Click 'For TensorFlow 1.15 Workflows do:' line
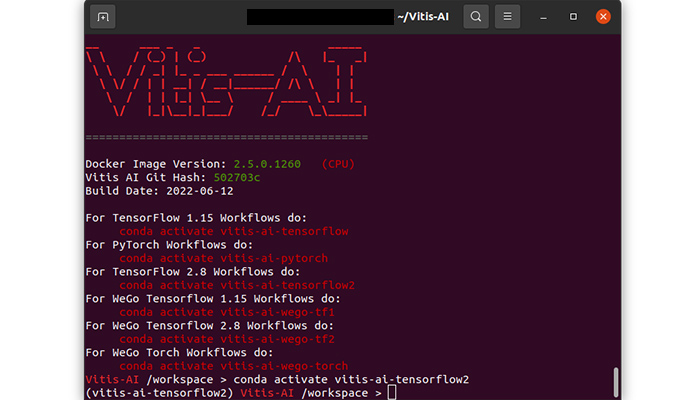The width and height of the screenshot is (700, 400). pyautogui.click(x=196, y=218)
